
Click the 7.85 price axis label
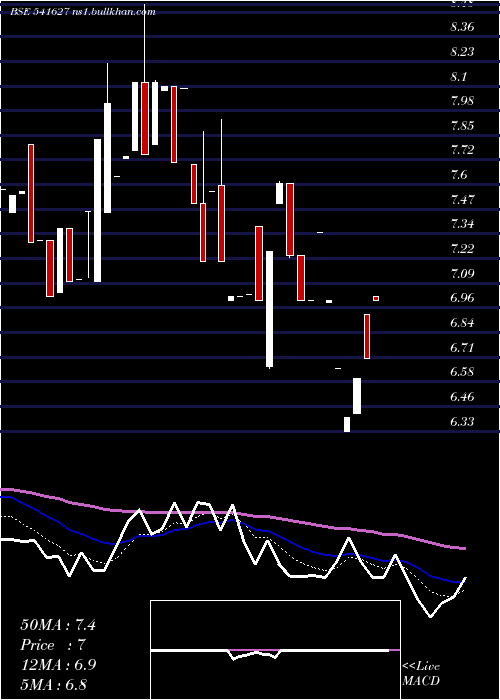coord(462,126)
